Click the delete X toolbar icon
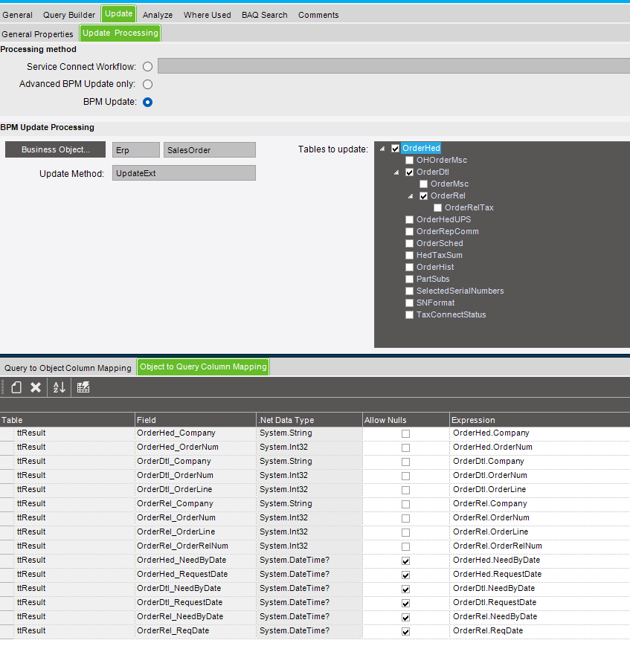This screenshot has height=672, width=630. point(36,387)
